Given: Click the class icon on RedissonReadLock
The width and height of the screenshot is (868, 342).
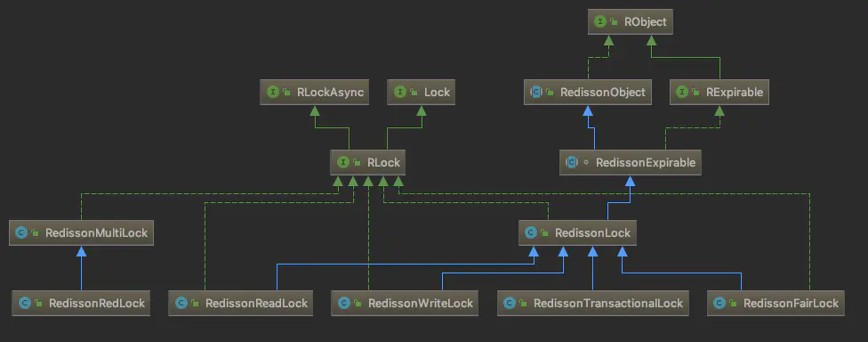Looking at the screenshot, I should (x=181, y=303).
